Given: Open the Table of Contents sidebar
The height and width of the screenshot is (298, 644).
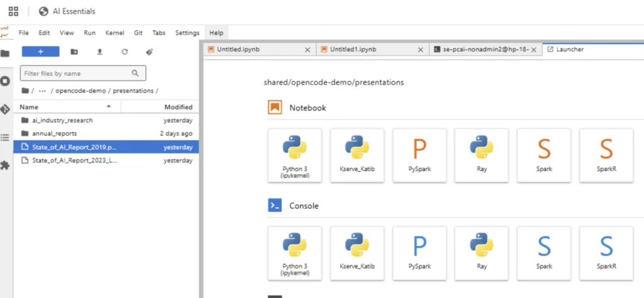Looking at the screenshot, I should pos(5,137).
